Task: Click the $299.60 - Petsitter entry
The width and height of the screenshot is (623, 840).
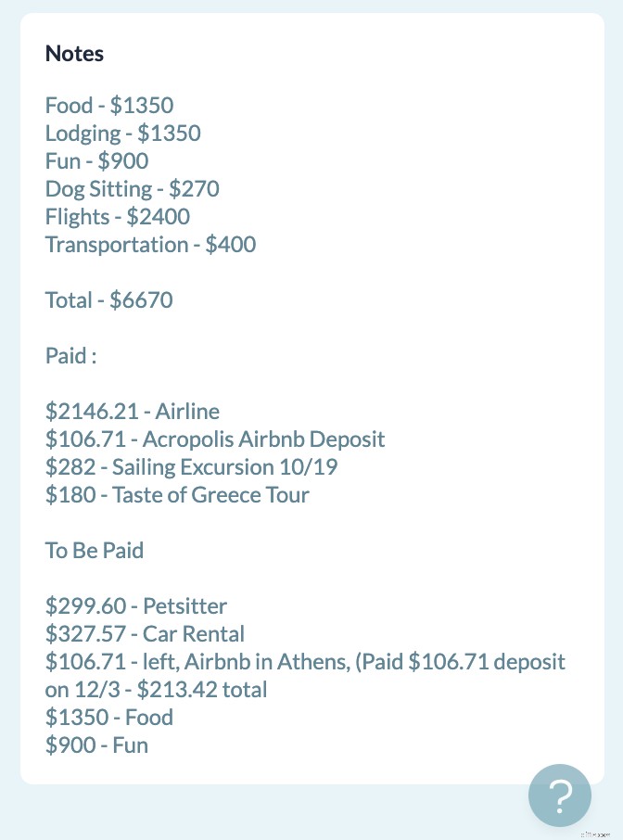Action: (135, 605)
